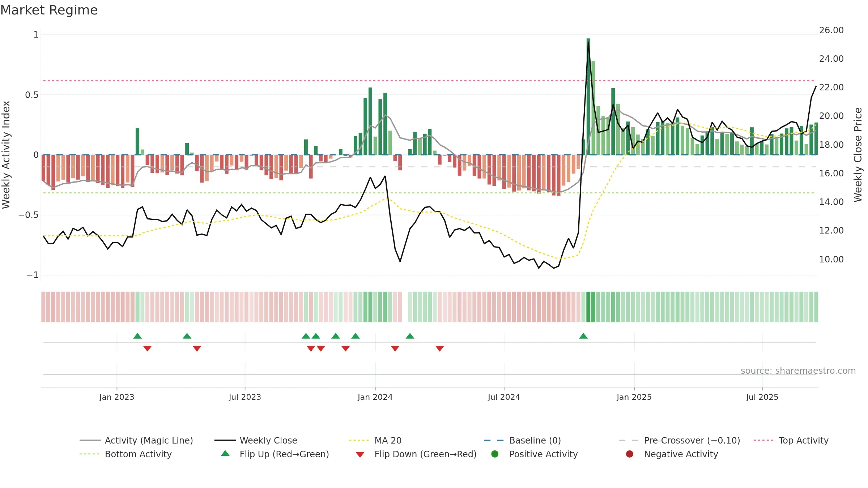The width and height of the screenshot is (868, 488).
Task: Click the Jul 2025 x-axis label
Action: (762, 397)
